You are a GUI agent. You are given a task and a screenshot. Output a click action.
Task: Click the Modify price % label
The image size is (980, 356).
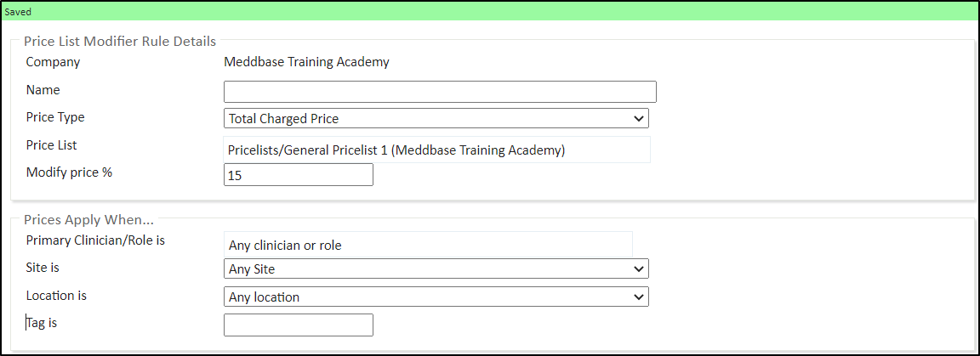(69, 172)
